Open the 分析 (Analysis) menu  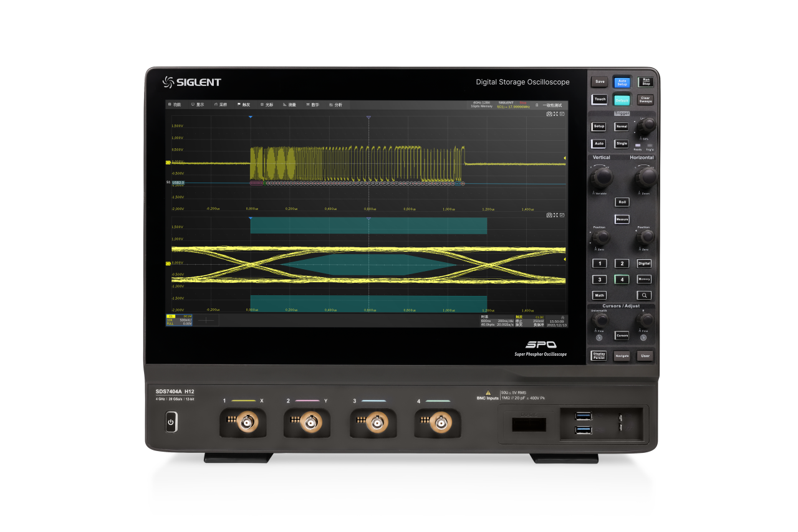click(335, 105)
